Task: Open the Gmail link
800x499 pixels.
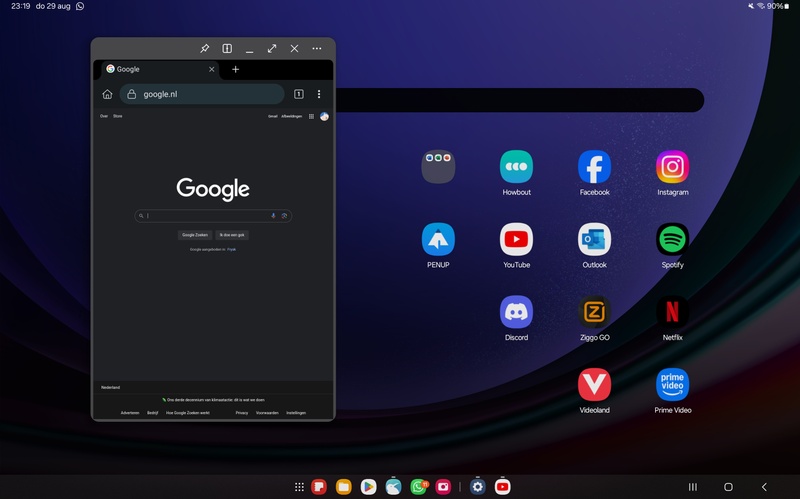Action: pyautogui.click(x=272, y=116)
